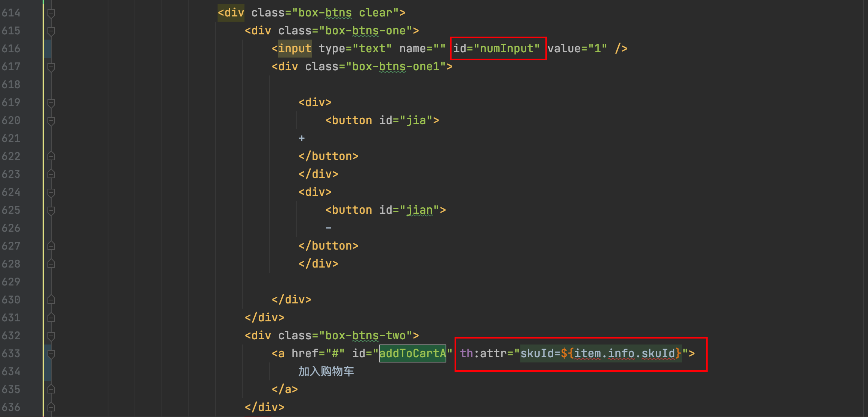Collapse the fold marker on line 633
Viewport: 868px width, 417px height.
[x=51, y=354]
